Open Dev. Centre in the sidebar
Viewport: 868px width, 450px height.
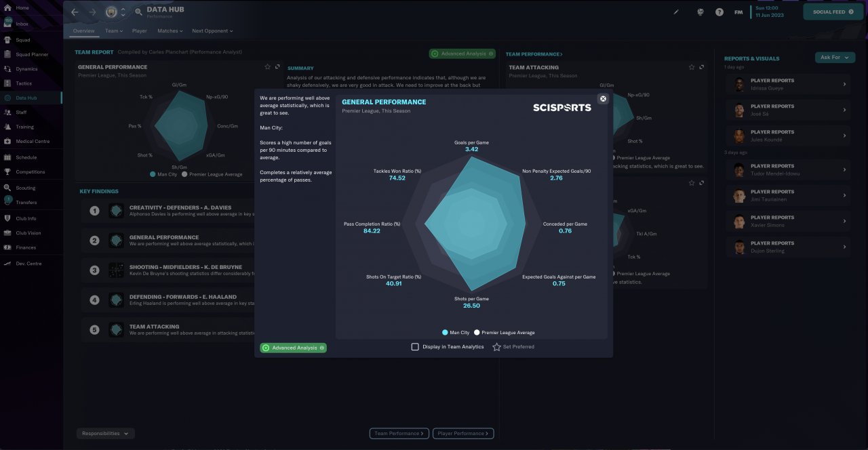coord(27,264)
